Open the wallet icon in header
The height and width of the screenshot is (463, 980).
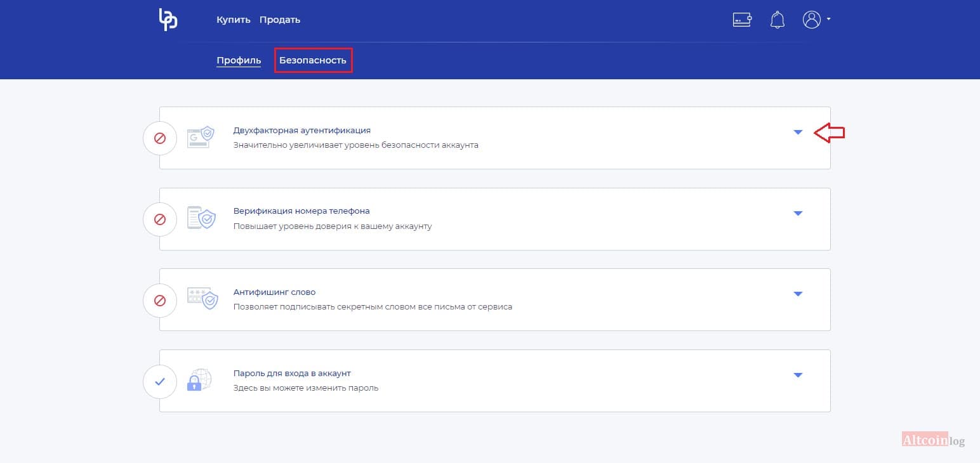(x=742, y=20)
